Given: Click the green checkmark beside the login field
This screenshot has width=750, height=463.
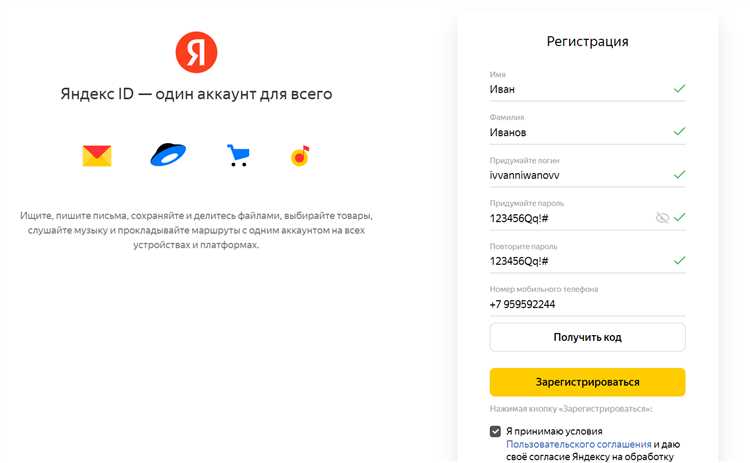Looking at the screenshot, I should [x=680, y=175].
